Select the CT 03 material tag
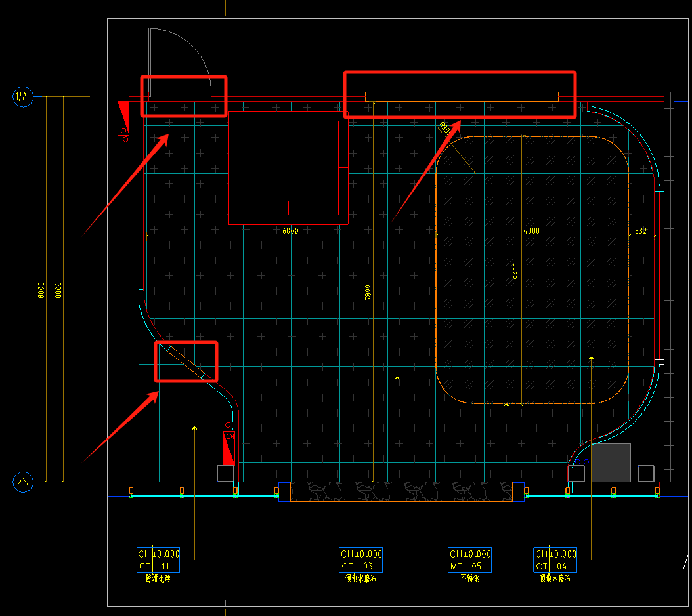Image resolution: width=692 pixels, height=616 pixels. point(360,565)
